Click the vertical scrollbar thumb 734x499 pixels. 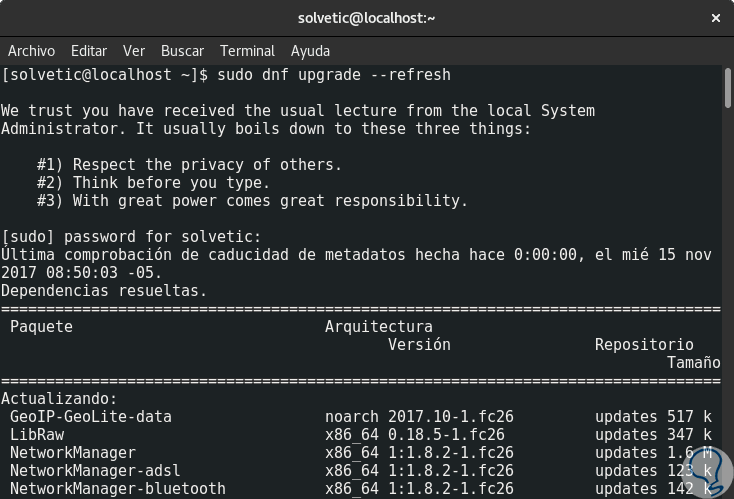[728, 87]
